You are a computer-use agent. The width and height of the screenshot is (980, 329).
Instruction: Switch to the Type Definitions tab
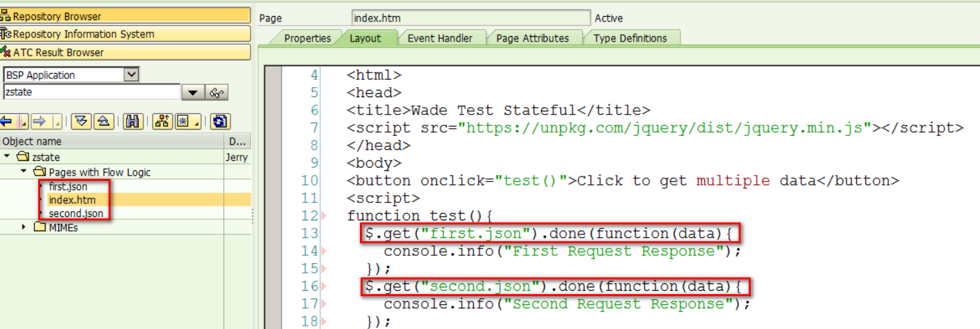click(630, 38)
